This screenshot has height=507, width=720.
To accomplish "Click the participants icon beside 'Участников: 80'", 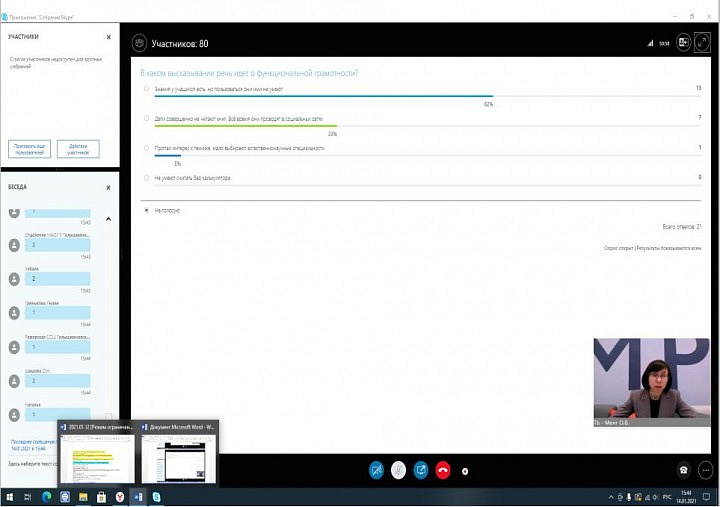I will 139,44.
